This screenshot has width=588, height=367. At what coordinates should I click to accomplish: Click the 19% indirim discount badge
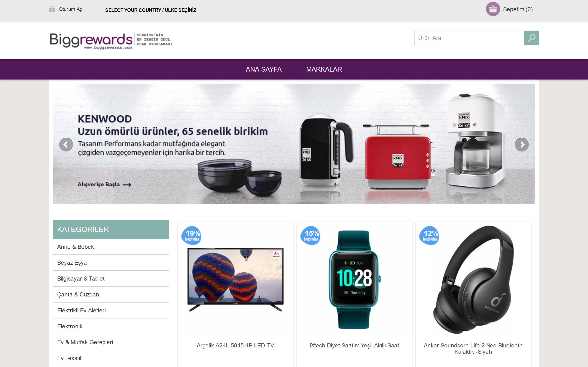(192, 235)
